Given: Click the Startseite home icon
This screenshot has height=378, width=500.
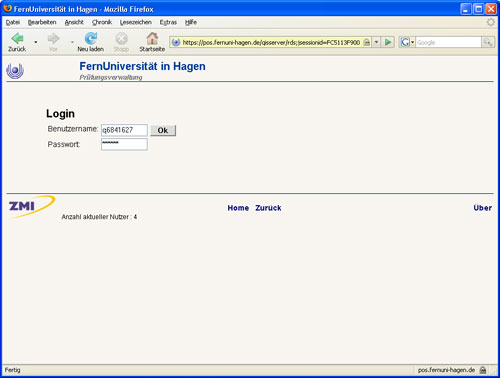Looking at the screenshot, I should click(152, 38).
